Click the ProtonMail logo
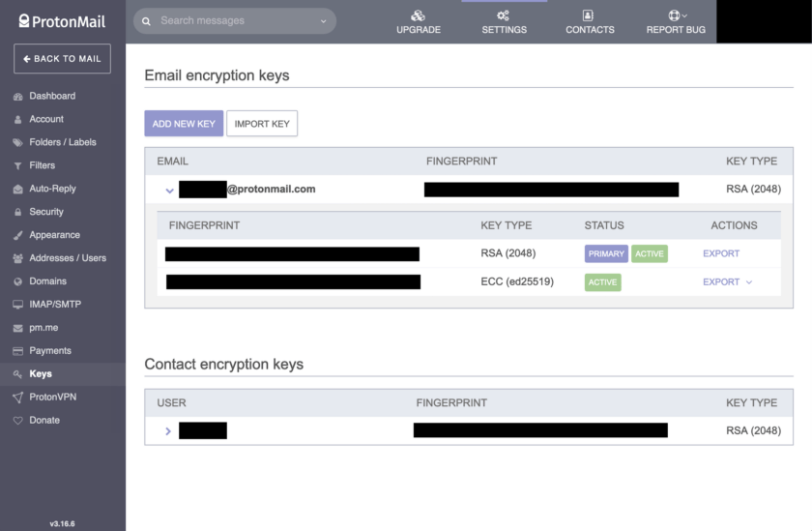The height and width of the screenshot is (531, 812). coord(62,21)
